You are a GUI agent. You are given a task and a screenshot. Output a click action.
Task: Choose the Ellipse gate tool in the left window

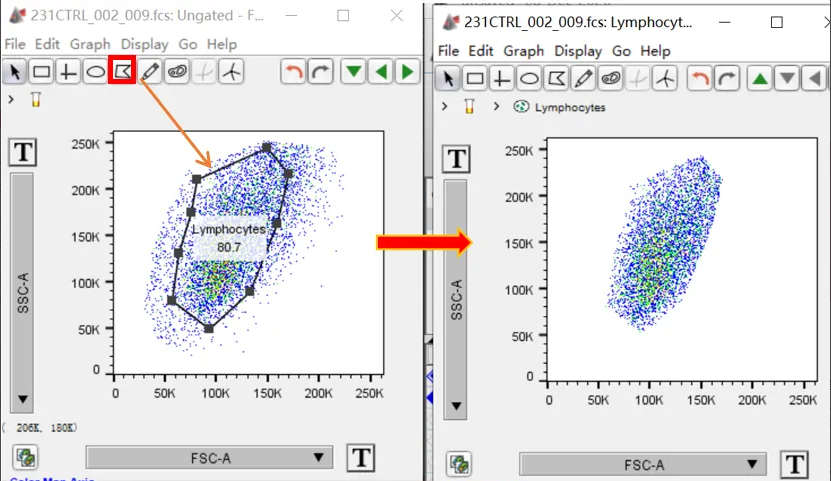coord(95,72)
